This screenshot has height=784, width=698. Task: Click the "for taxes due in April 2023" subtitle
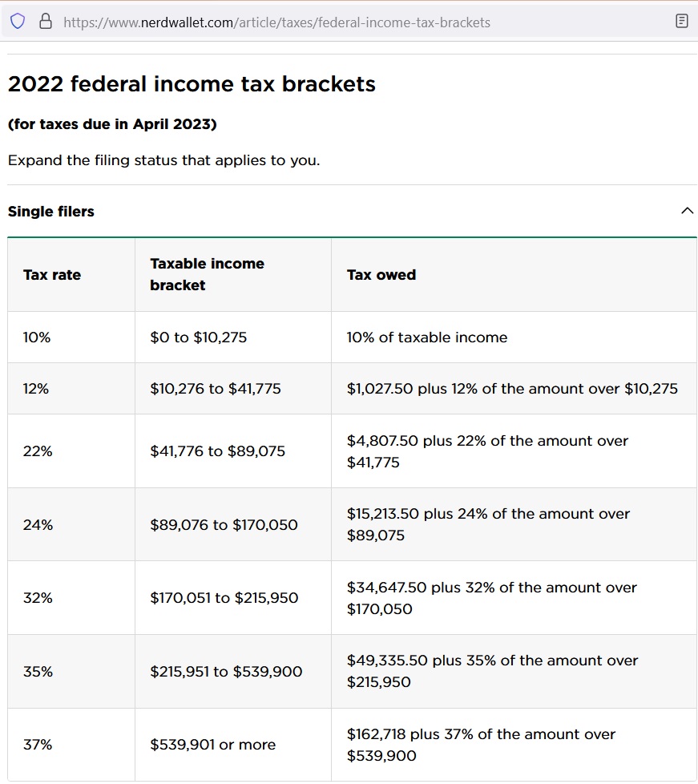(112, 124)
